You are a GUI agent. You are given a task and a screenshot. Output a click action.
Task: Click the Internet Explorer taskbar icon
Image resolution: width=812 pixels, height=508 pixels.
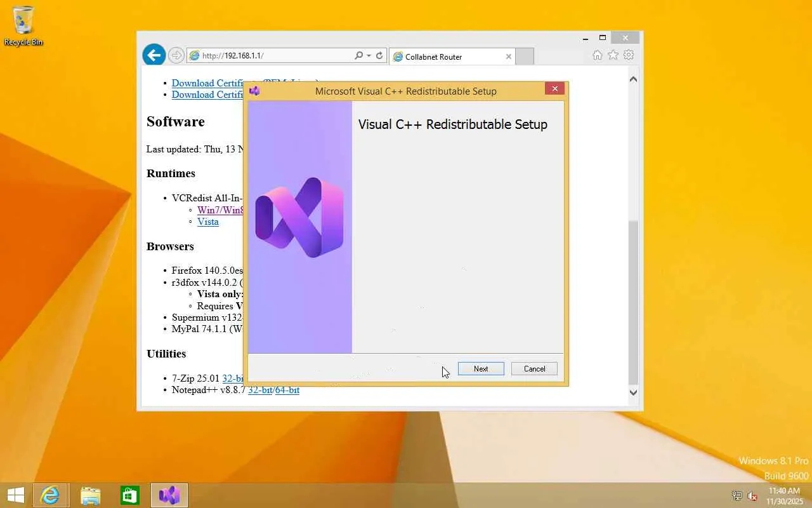pyautogui.click(x=49, y=495)
